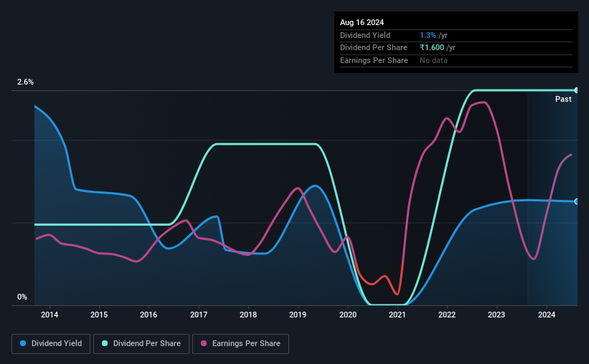This screenshot has width=589, height=364.
Task: Click the blue Dividend Yield legend dot
Action: coord(23,343)
